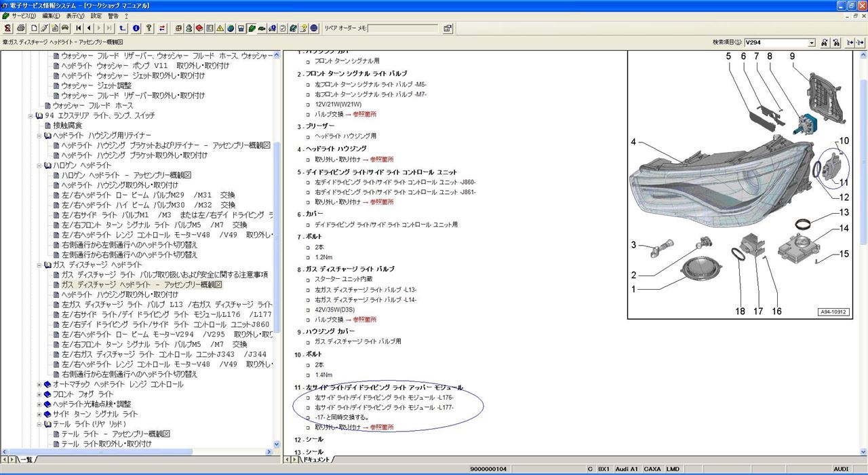The height and width of the screenshot is (475, 868).
Task: Select tree item 左/右ヘッドライト ロー ビーム モーターV294
Action: coord(166,335)
